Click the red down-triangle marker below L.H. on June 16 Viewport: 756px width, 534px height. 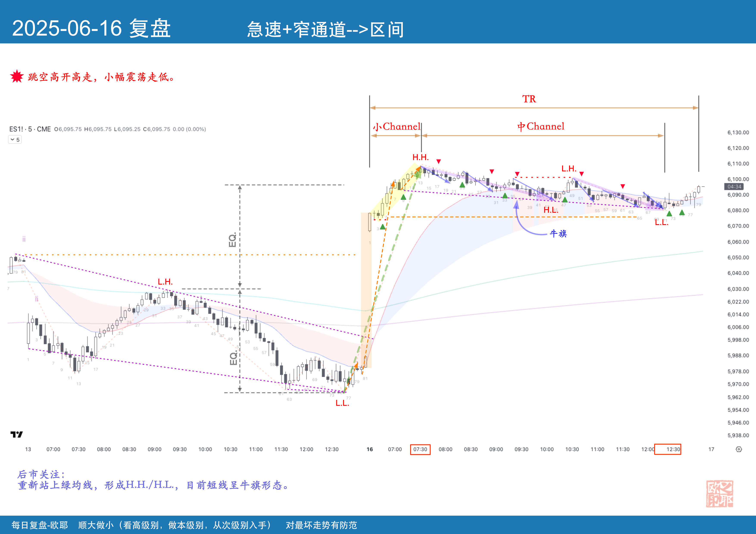point(581,174)
